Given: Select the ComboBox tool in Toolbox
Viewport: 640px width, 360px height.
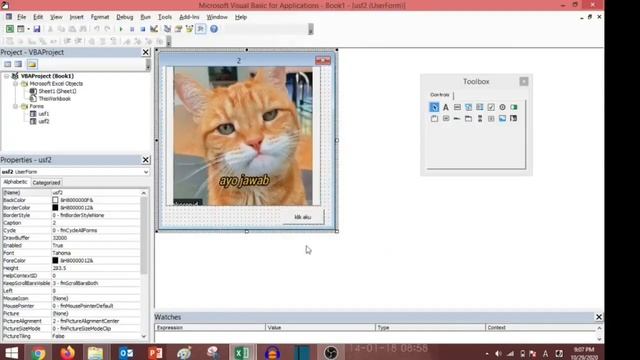Looking at the screenshot, I should point(468,107).
